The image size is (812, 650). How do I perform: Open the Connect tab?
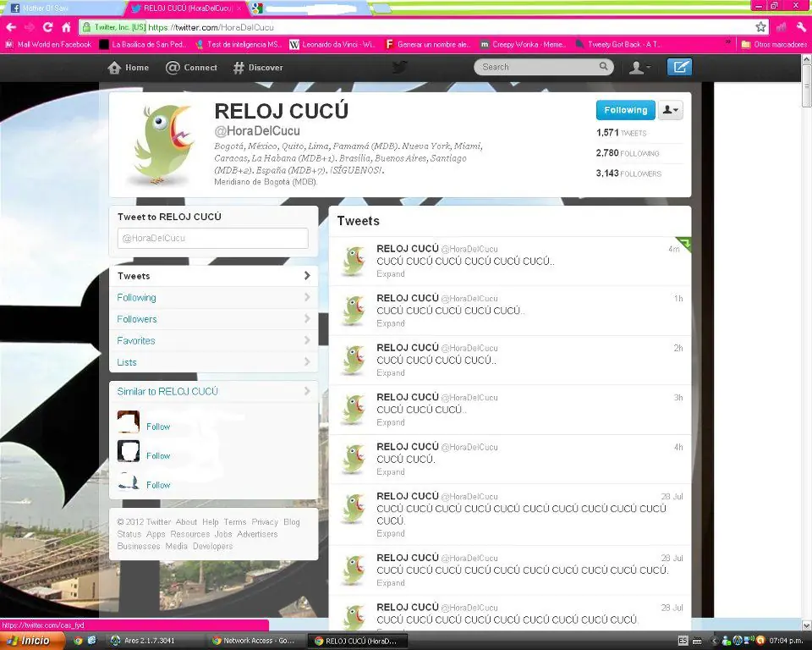(x=191, y=68)
